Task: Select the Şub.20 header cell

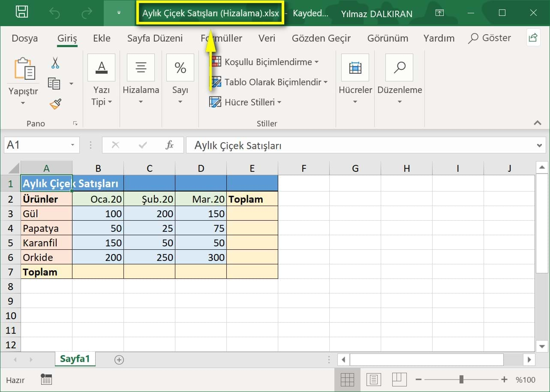Action: pos(149,199)
